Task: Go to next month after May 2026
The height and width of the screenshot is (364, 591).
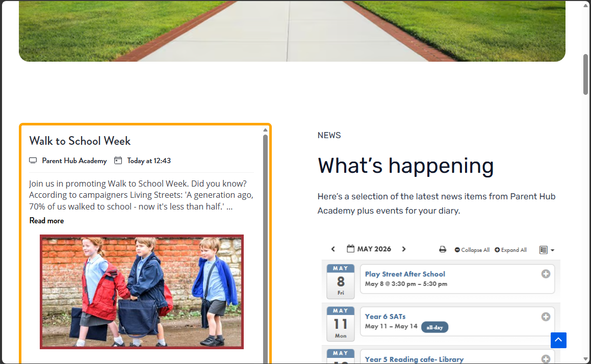Action: [404, 249]
